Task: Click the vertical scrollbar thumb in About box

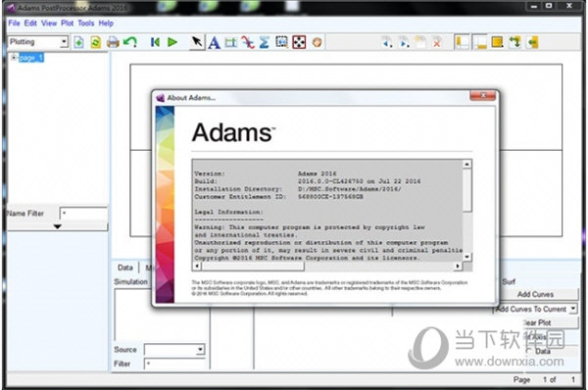Action: (466, 190)
